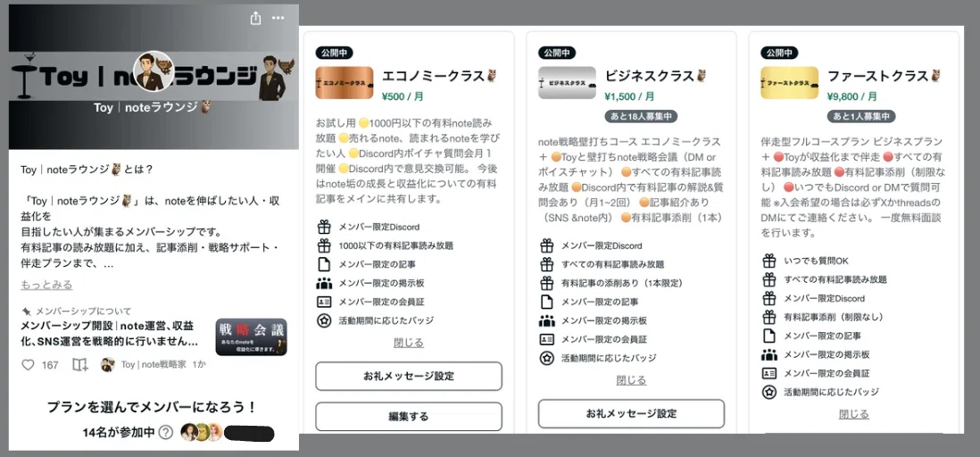This screenshot has width=980, height=457.
Task: Click the ビジネスクラス plan title
Action: click(658, 76)
